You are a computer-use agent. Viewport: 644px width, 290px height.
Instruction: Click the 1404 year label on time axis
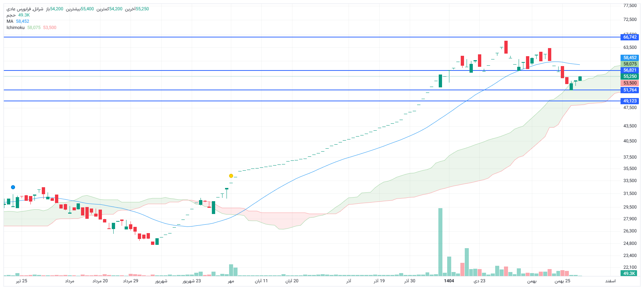tap(449, 281)
